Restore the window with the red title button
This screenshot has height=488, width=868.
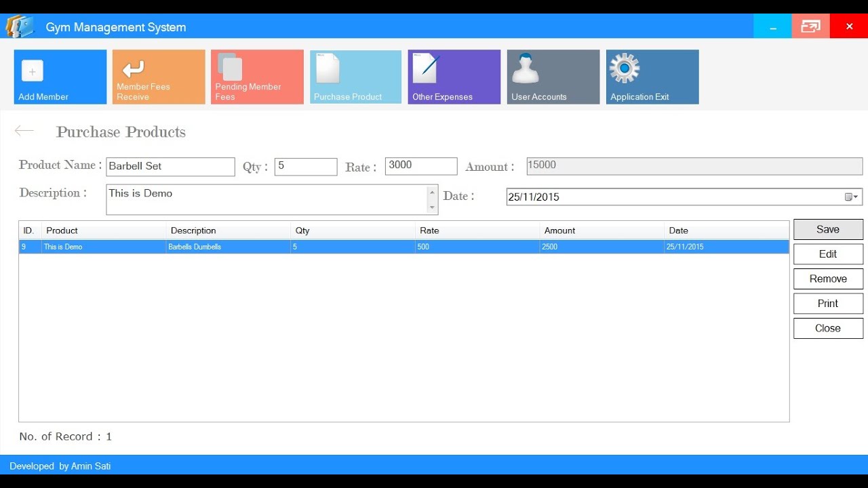(x=810, y=26)
